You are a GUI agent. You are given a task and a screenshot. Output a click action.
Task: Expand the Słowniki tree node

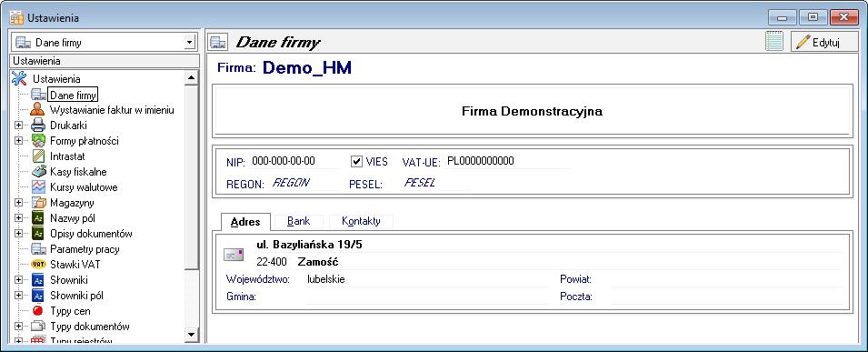tap(18, 280)
